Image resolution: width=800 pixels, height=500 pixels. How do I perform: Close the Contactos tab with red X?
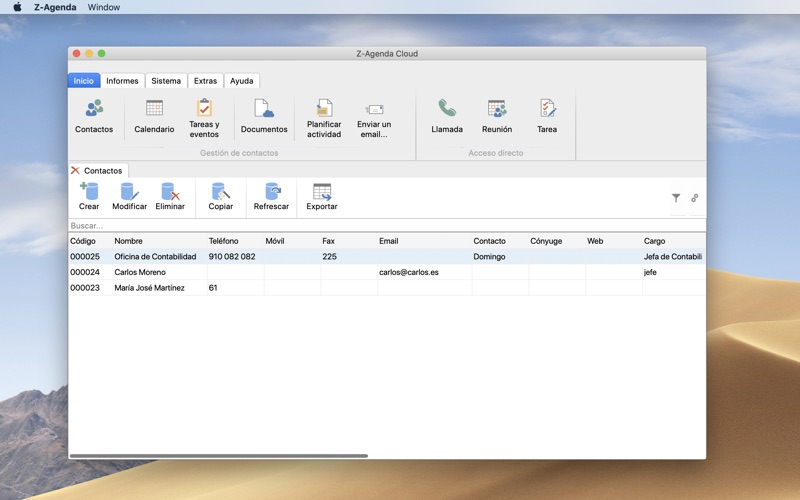[x=76, y=170]
